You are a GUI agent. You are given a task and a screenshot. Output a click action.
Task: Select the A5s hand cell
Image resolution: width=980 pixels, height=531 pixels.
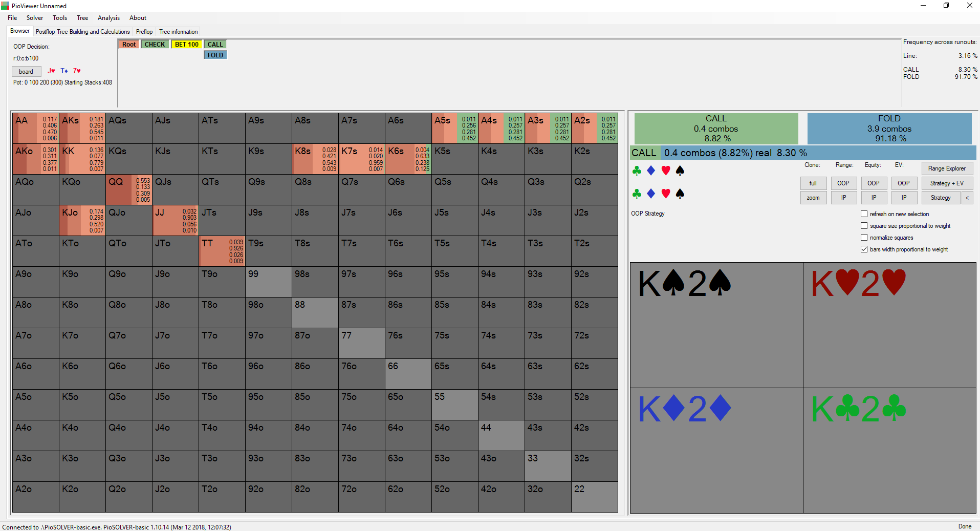coord(455,129)
